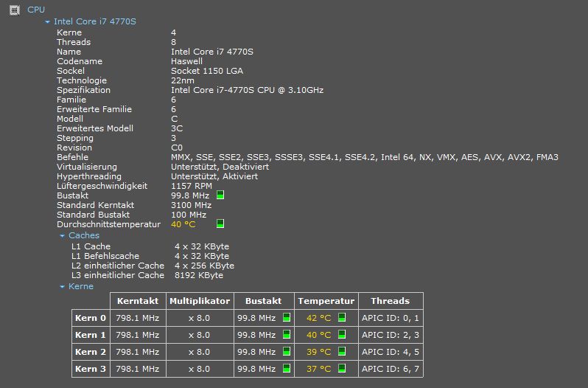Click Kern 3 temperature graph icon

[342, 369]
